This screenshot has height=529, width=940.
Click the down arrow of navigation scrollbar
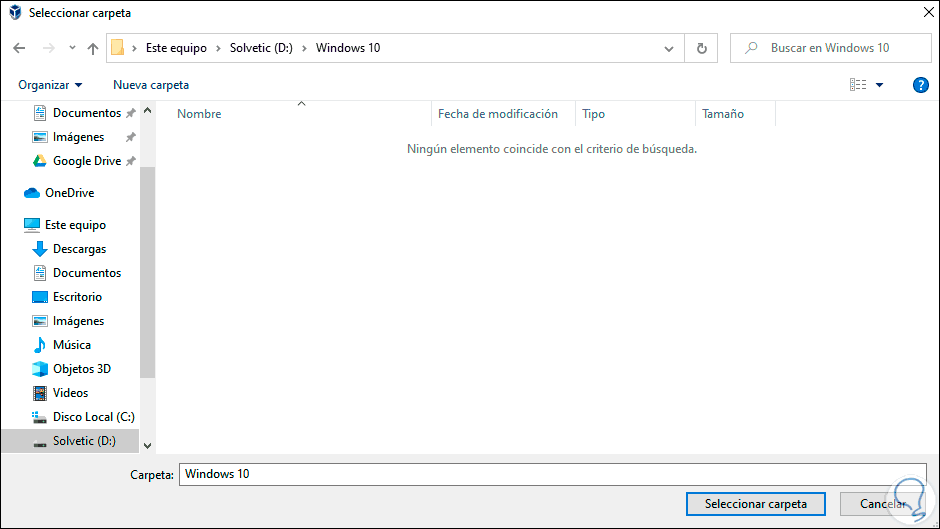147,446
